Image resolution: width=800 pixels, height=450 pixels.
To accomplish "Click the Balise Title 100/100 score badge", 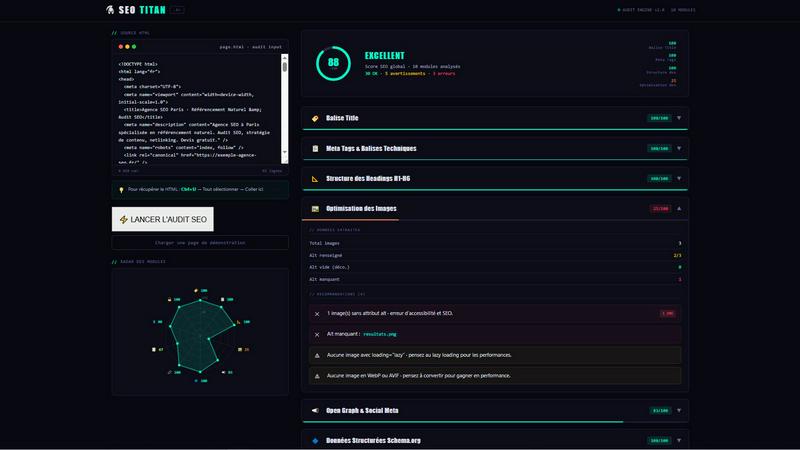I will click(x=660, y=118).
